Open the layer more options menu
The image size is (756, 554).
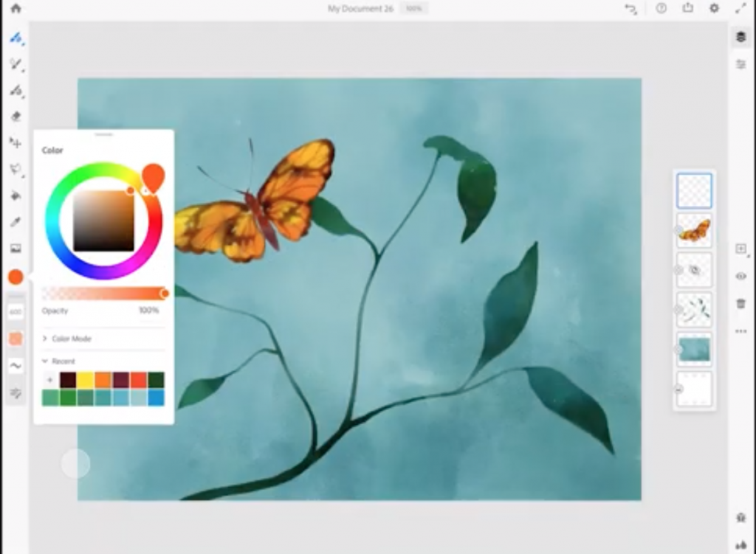point(740,331)
